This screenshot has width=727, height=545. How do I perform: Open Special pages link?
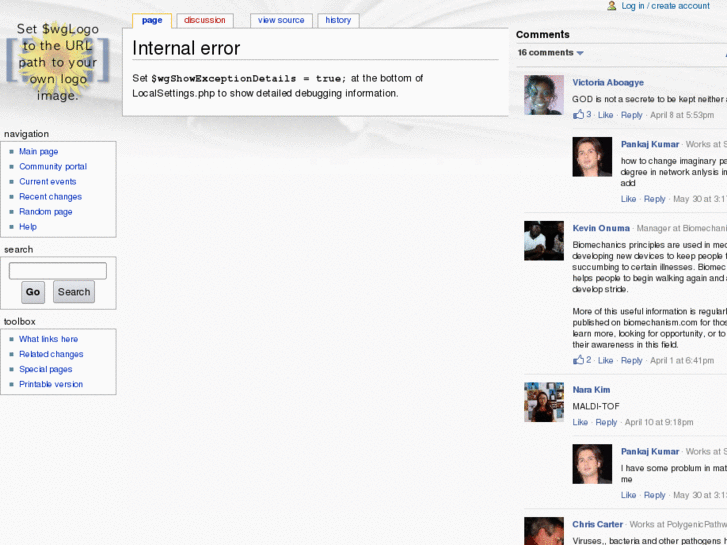pyautogui.click(x=45, y=369)
